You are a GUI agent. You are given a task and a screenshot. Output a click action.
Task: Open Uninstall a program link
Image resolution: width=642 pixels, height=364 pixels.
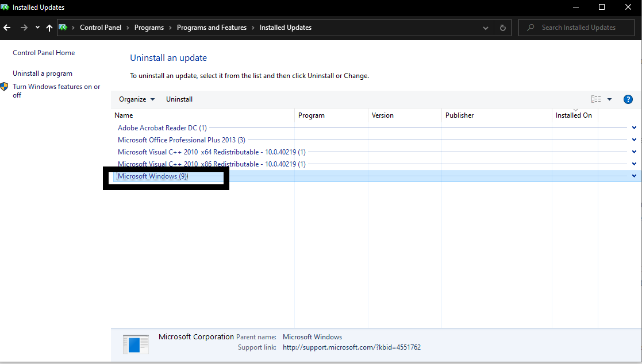pyautogui.click(x=43, y=73)
